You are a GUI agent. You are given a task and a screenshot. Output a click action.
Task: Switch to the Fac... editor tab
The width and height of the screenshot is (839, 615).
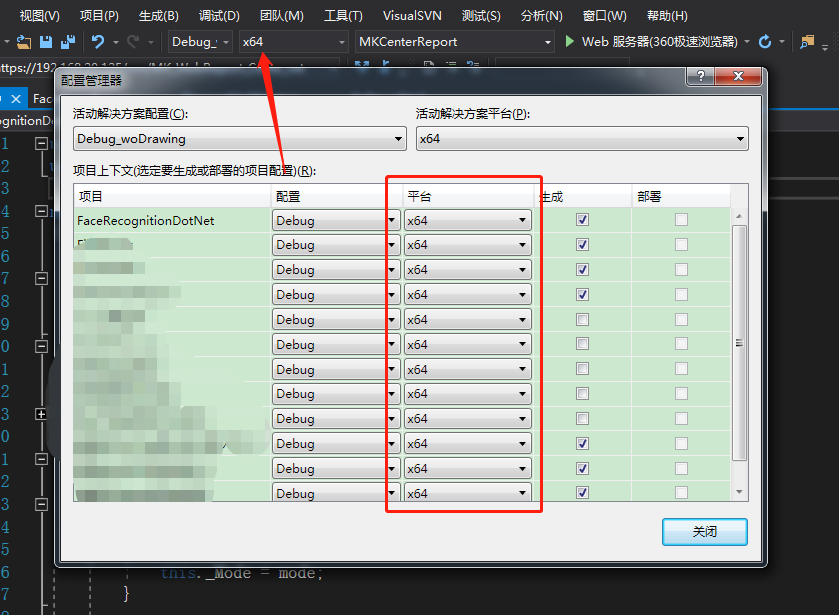tap(42, 98)
